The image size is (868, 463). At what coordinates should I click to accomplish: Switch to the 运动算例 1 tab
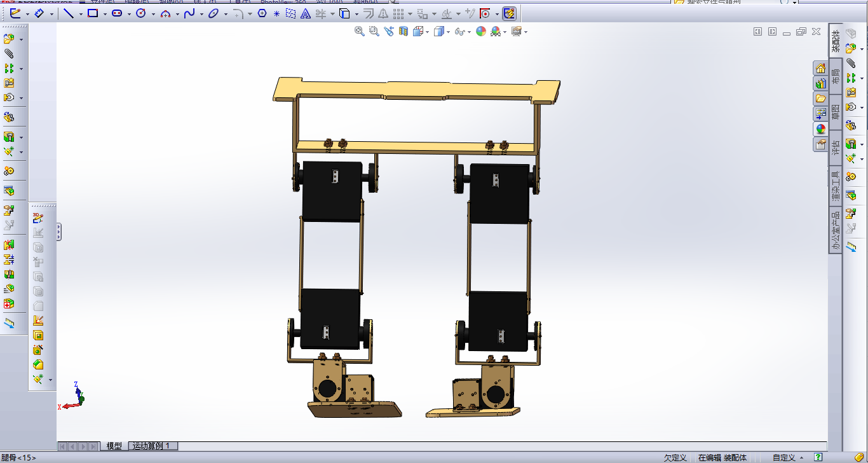pyautogui.click(x=153, y=446)
